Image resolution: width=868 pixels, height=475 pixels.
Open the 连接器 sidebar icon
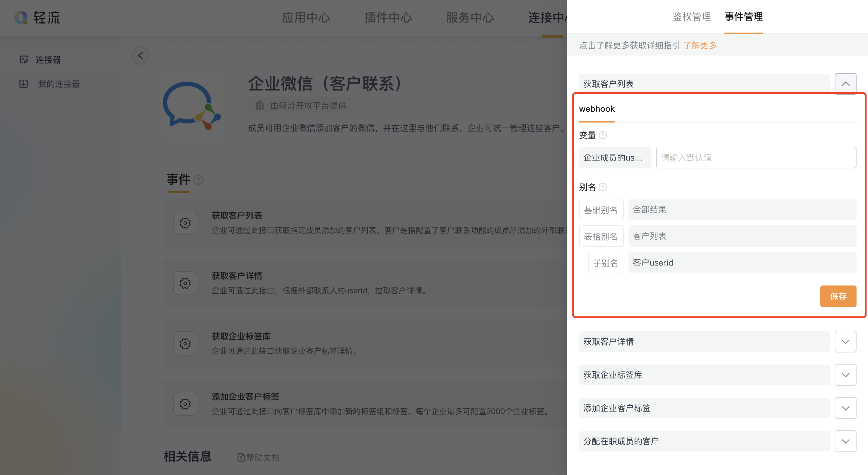tap(24, 60)
